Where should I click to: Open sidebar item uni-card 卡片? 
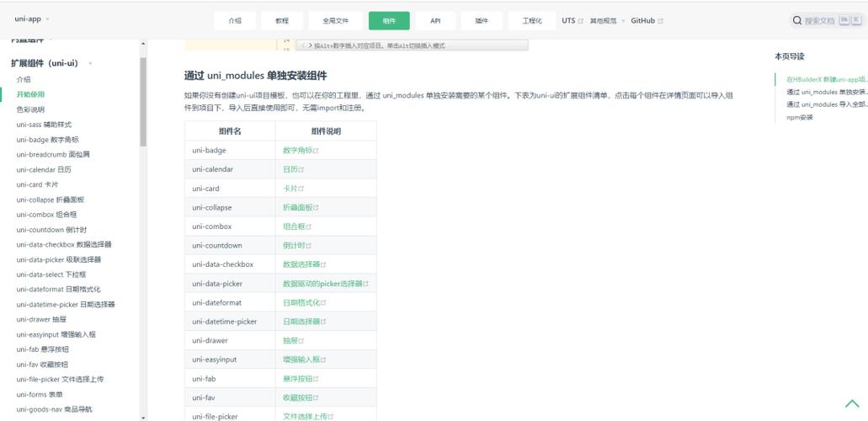point(38,184)
